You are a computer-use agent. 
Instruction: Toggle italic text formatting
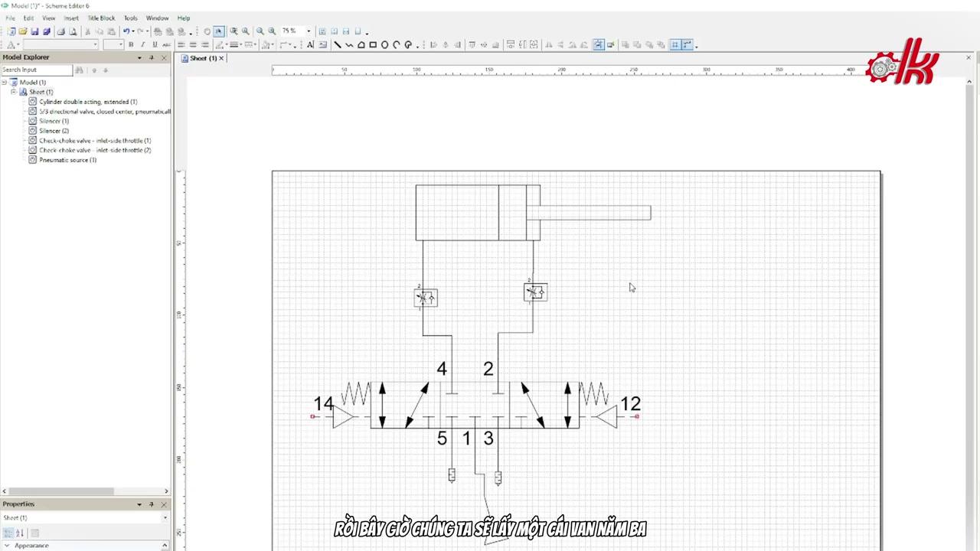142,44
